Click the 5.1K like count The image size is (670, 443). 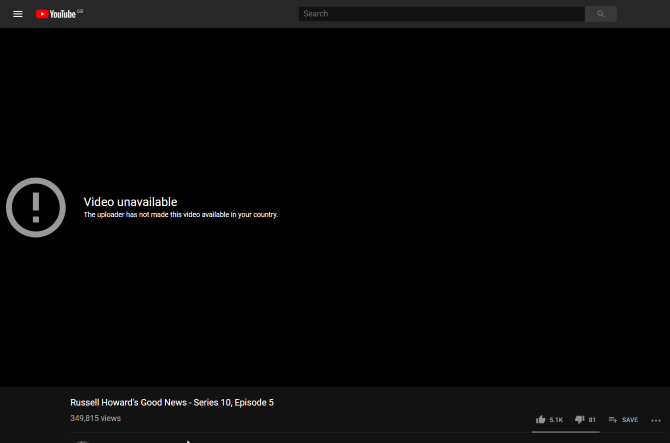556,420
